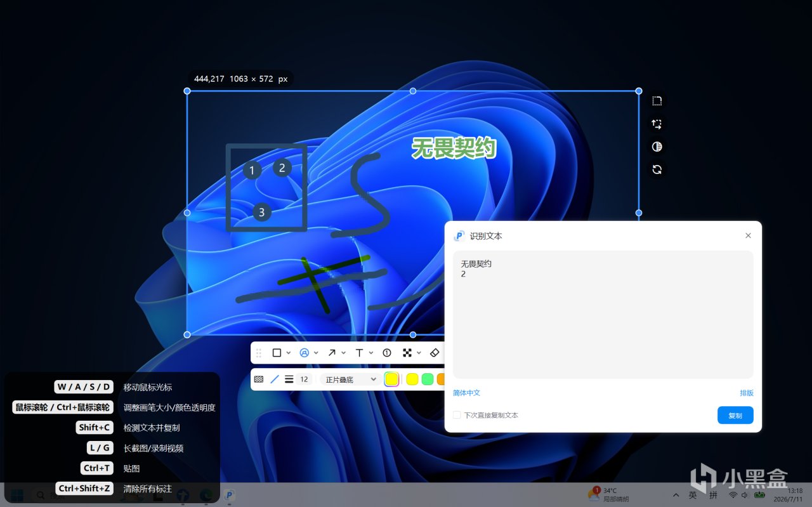Click the rounded corner icon beside selection
Screen dimensions: 812x507
tap(657, 101)
